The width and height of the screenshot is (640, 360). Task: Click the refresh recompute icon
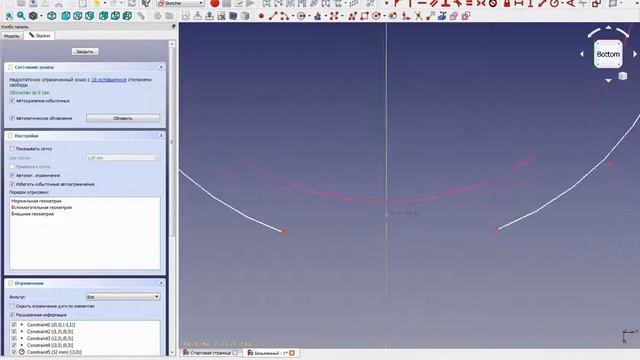coord(132,3)
